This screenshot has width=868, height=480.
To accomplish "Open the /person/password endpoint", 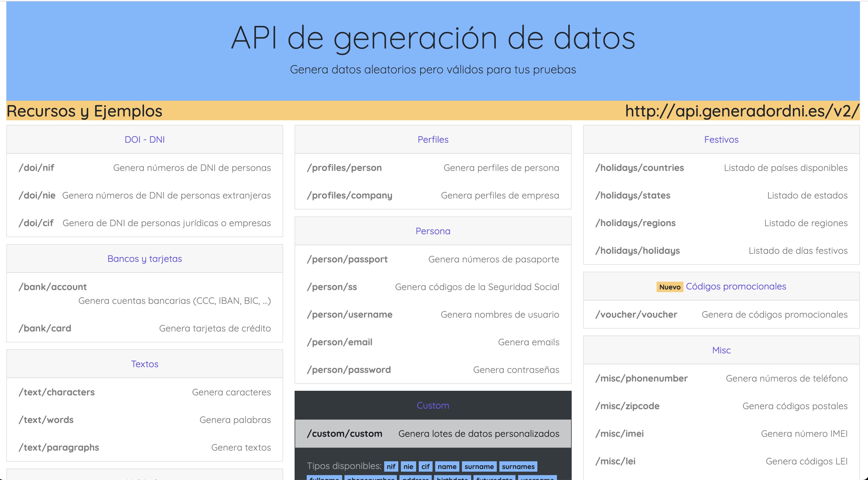I will tap(349, 369).
